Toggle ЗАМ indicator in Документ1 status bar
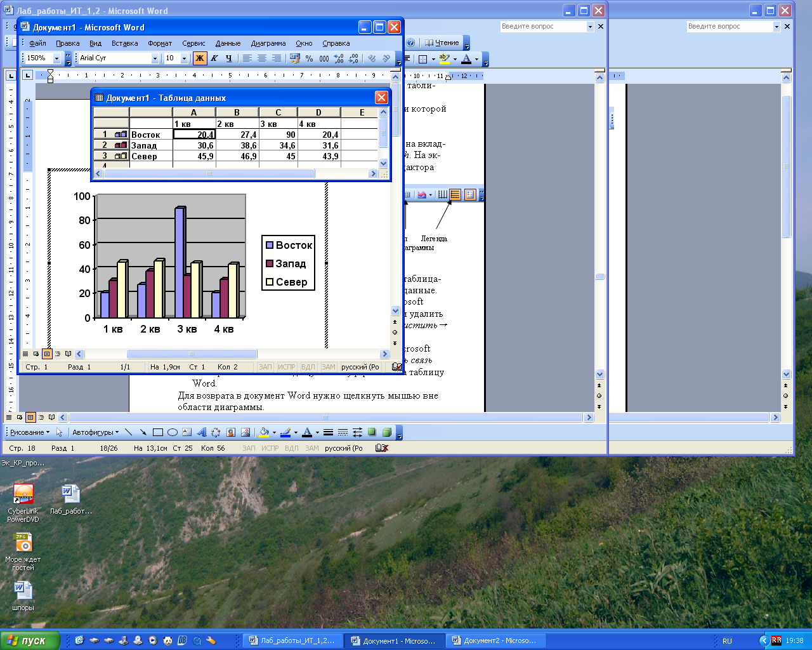Viewport: 812px width, 650px height. (328, 367)
